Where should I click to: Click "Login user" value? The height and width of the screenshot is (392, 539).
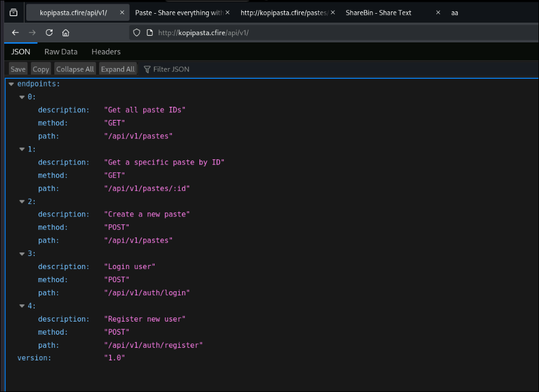(x=130, y=267)
